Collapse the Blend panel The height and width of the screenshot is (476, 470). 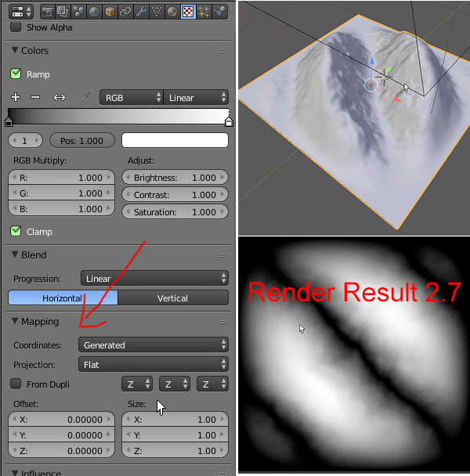[15, 254]
